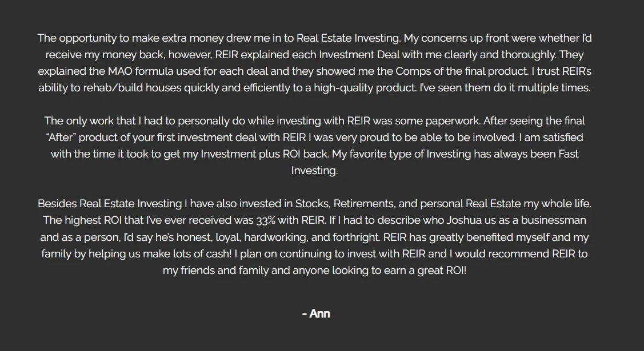Viewport: 644px width, 351px height.
Task: Click the quoted word "After" in second paragraph
Action: click(61, 138)
